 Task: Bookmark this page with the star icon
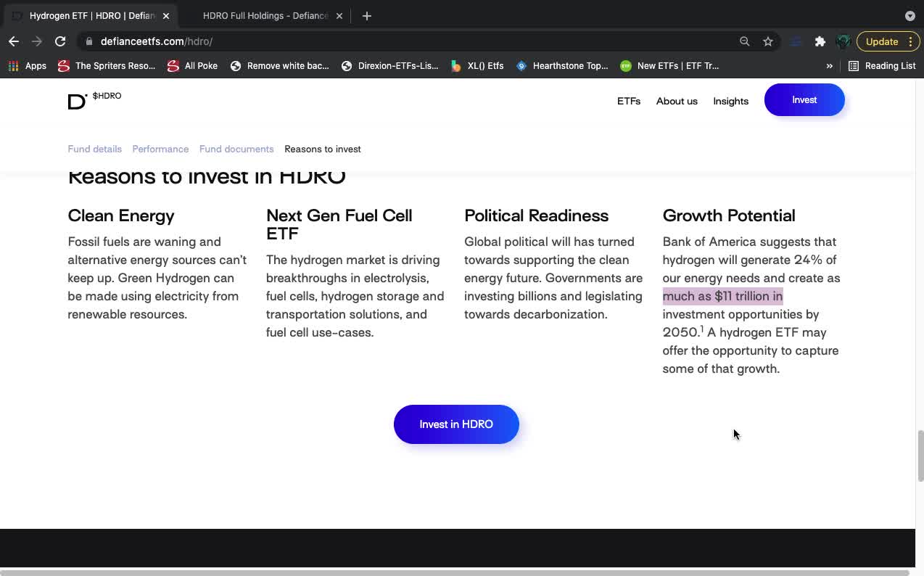[768, 41]
